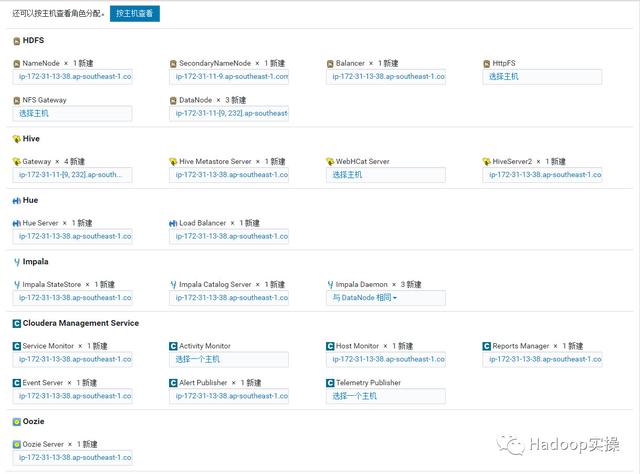The height and width of the screenshot is (474, 640).
Task: Open the Alert Publisher host field
Action: (x=229, y=396)
